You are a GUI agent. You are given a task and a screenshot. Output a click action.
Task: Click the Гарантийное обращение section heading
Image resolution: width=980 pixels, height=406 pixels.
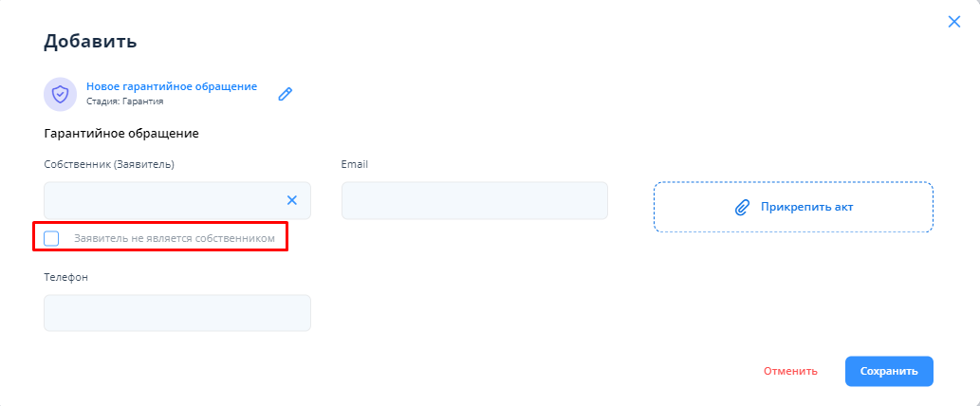click(121, 134)
